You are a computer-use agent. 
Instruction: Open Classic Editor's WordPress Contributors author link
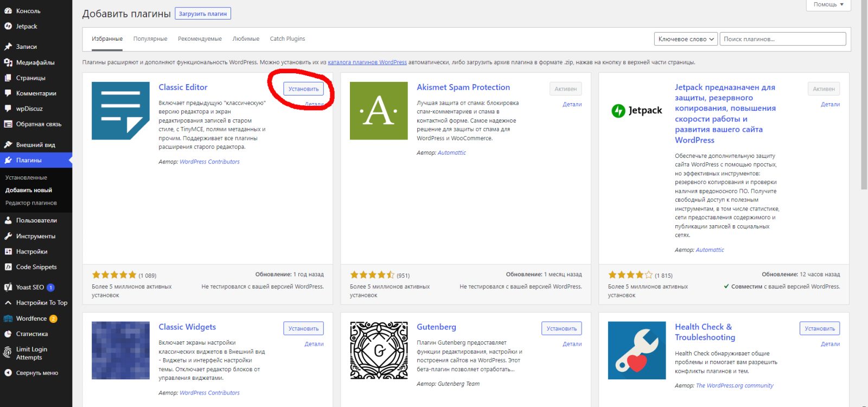(x=209, y=162)
